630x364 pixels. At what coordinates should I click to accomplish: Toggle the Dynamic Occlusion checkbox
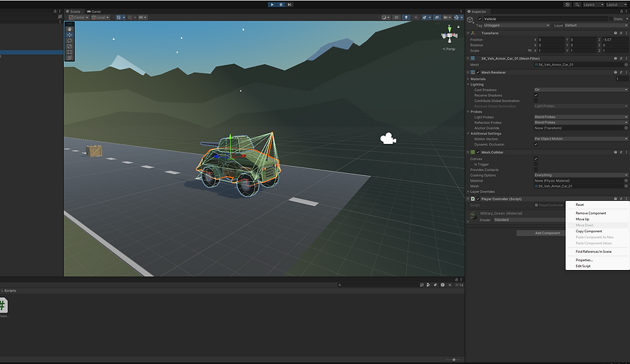tap(536, 144)
